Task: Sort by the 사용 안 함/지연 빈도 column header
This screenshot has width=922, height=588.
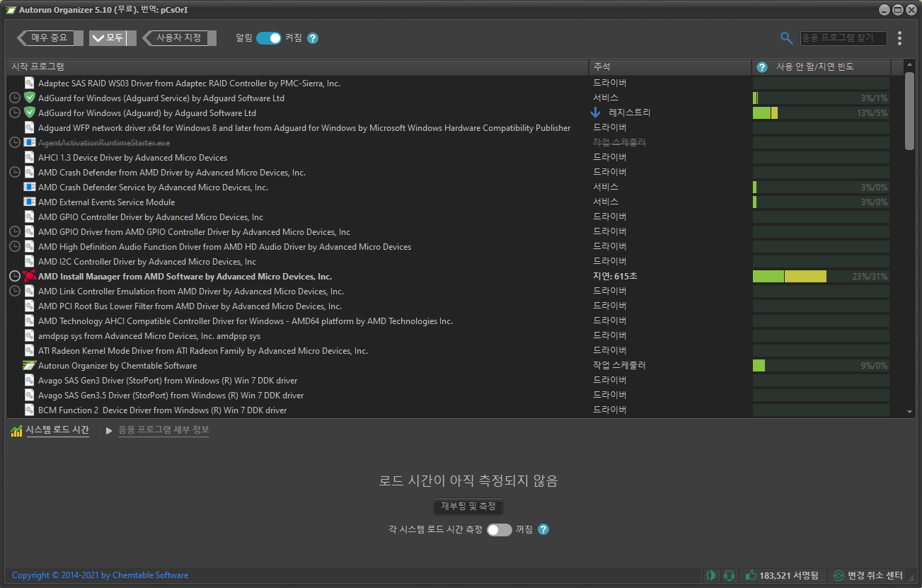Action: (x=821, y=67)
